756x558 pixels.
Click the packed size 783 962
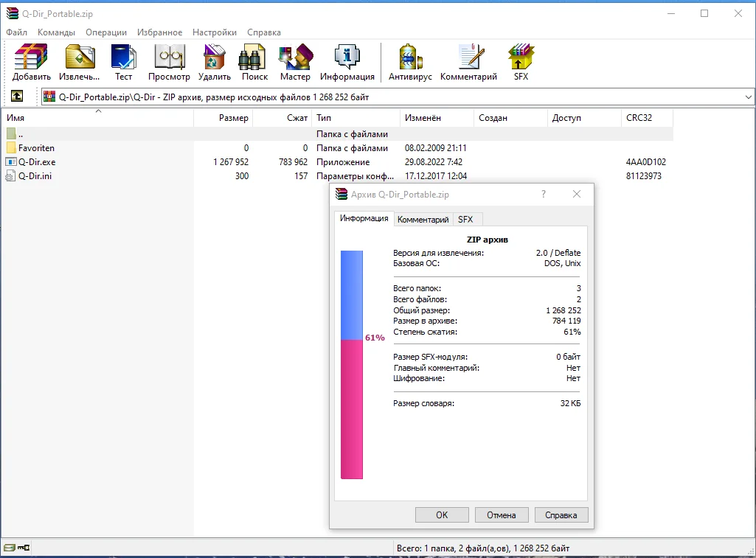(x=293, y=162)
